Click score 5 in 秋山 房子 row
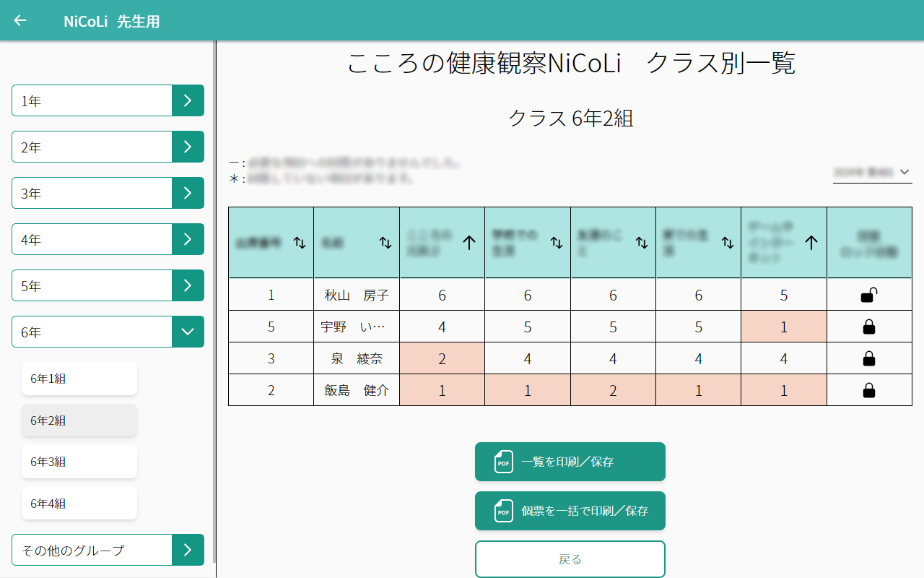924x578 pixels. pyautogui.click(x=784, y=295)
